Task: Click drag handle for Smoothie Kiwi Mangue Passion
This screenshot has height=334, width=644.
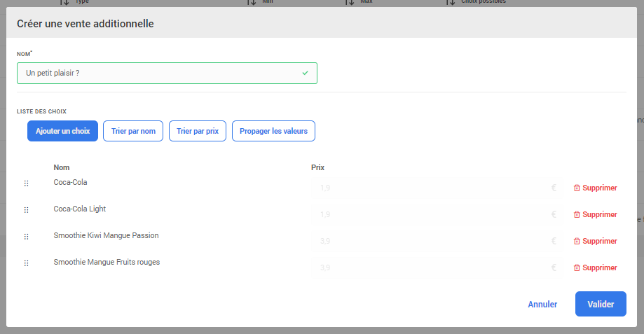Action: (x=26, y=237)
